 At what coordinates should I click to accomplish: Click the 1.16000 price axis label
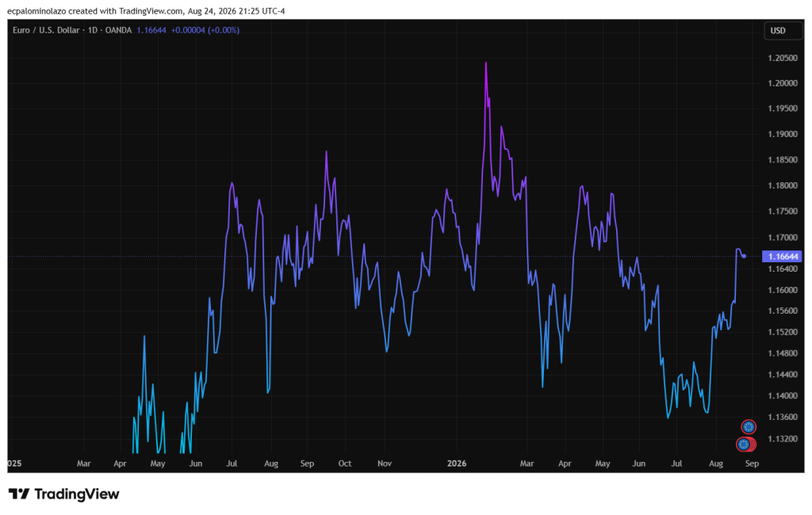point(783,290)
